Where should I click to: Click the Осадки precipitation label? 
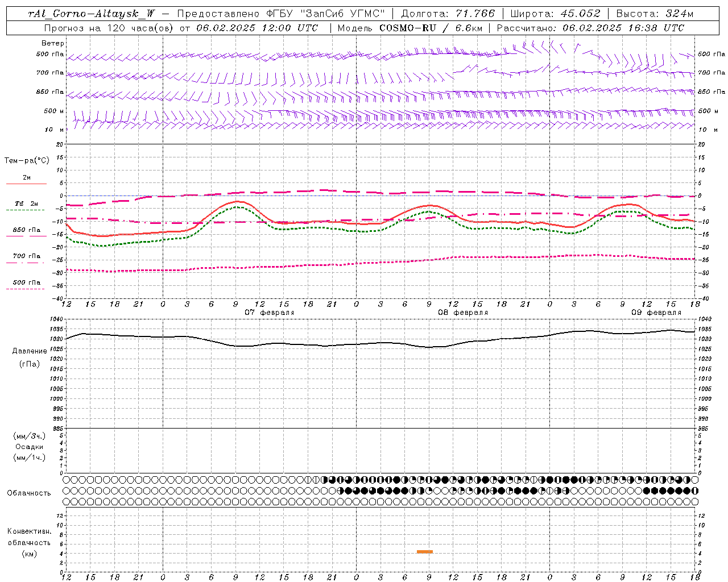[30, 447]
